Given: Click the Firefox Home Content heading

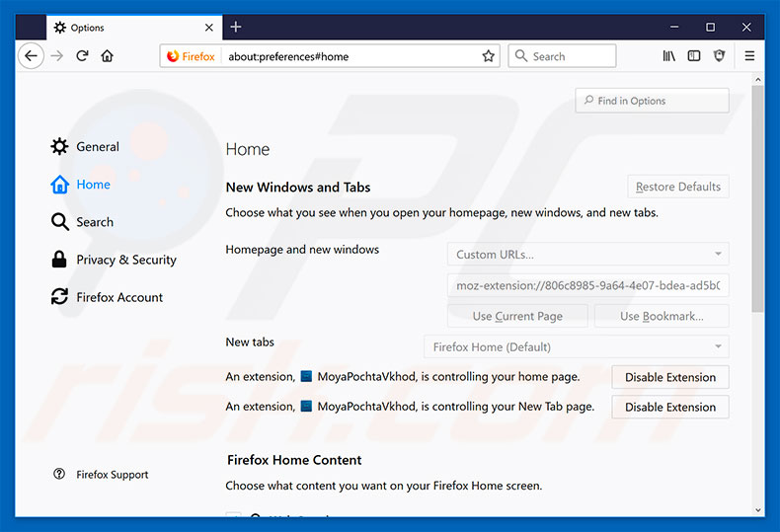Looking at the screenshot, I should coord(294,460).
